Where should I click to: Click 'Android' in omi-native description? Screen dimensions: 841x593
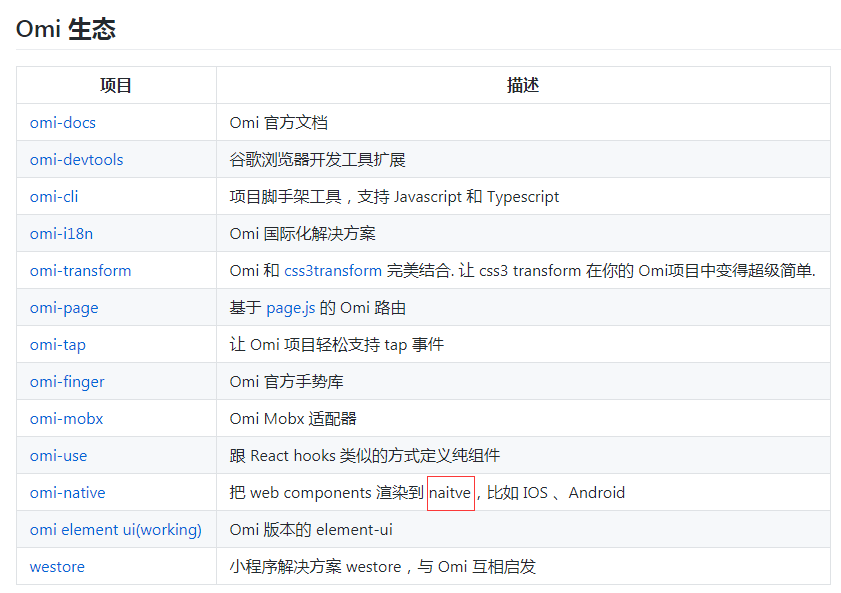tap(596, 493)
